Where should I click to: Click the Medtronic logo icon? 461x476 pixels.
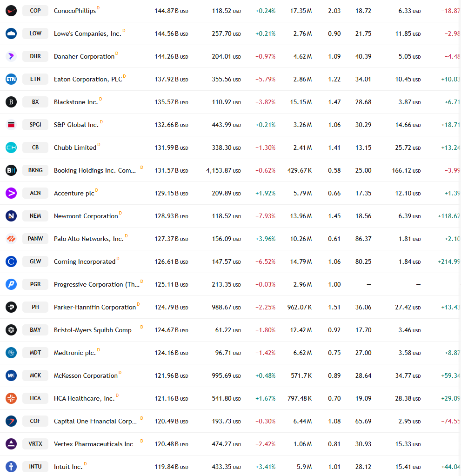[x=11, y=352]
